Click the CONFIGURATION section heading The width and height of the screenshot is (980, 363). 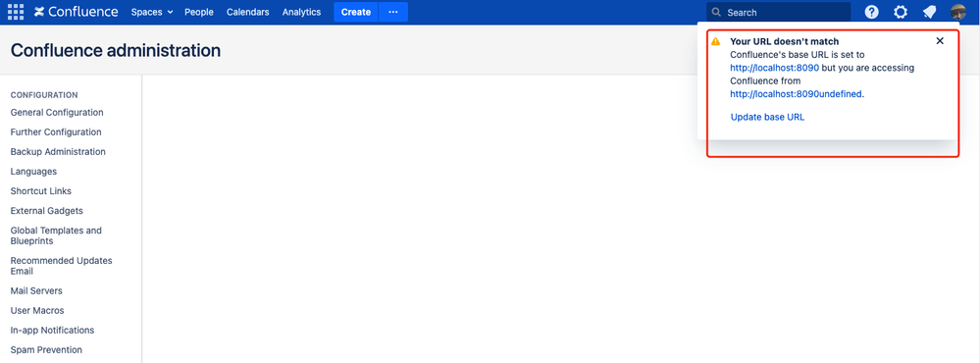[x=44, y=95]
